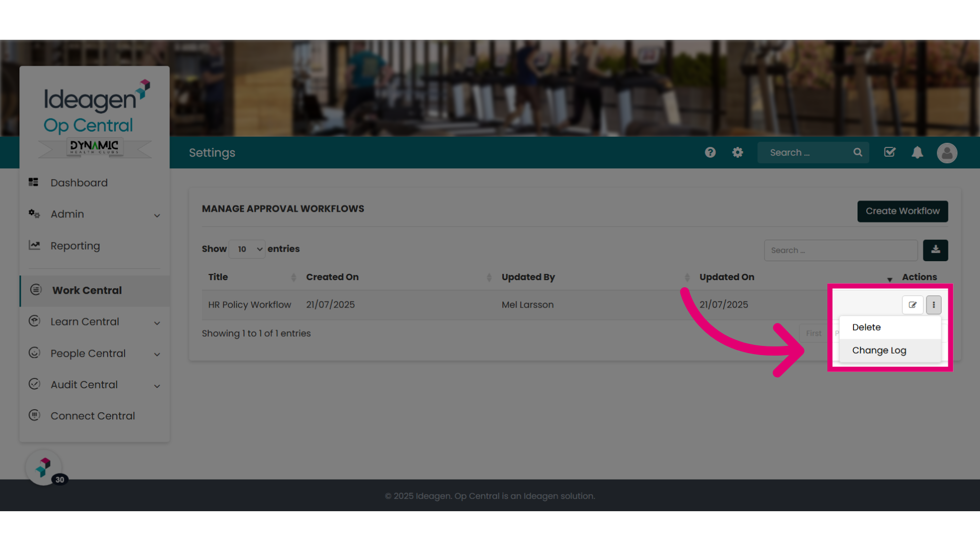This screenshot has width=980, height=551.
Task: Click the Created On date 21/07/2025
Action: pos(330,305)
